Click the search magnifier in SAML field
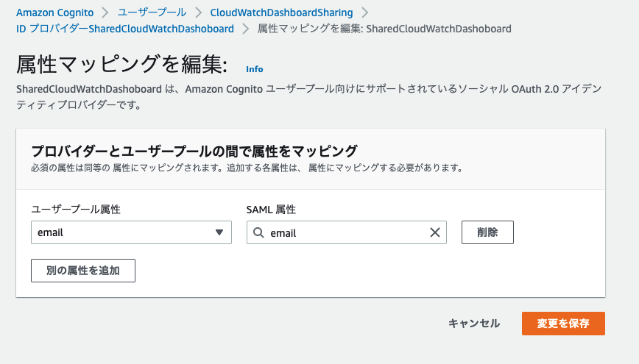 pyautogui.click(x=258, y=232)
